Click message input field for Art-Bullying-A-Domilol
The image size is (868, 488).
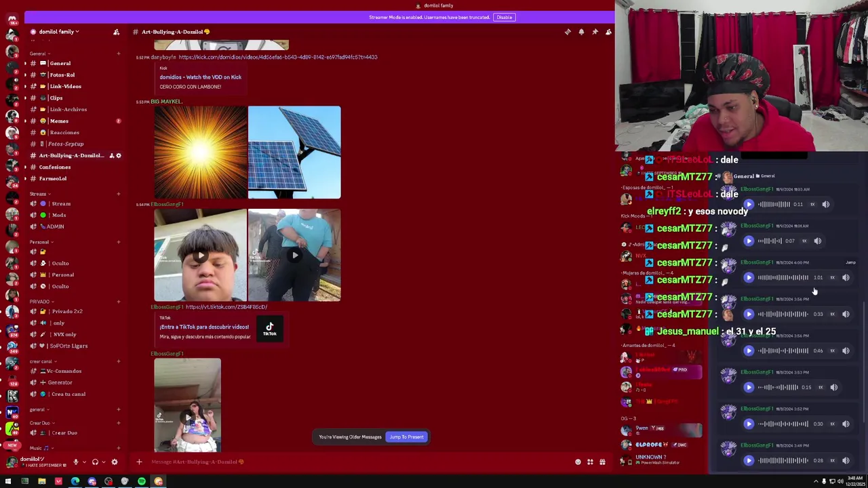tap(359, 462)
